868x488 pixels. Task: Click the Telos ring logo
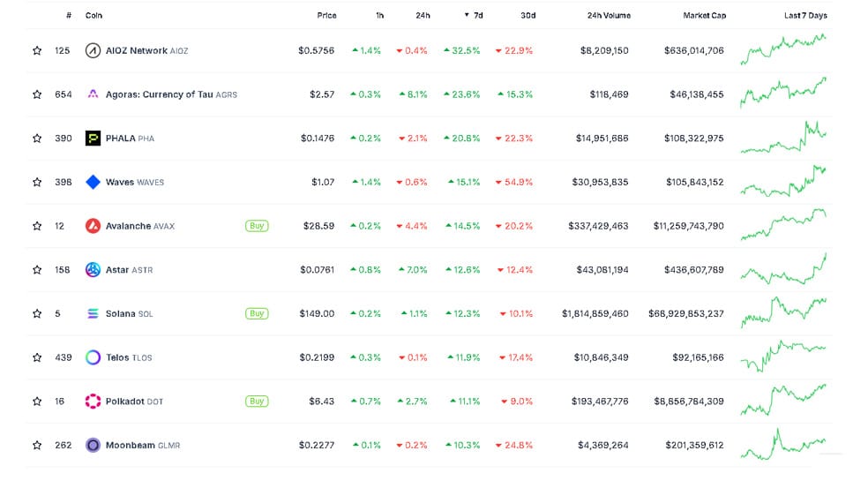click(93, 357)
